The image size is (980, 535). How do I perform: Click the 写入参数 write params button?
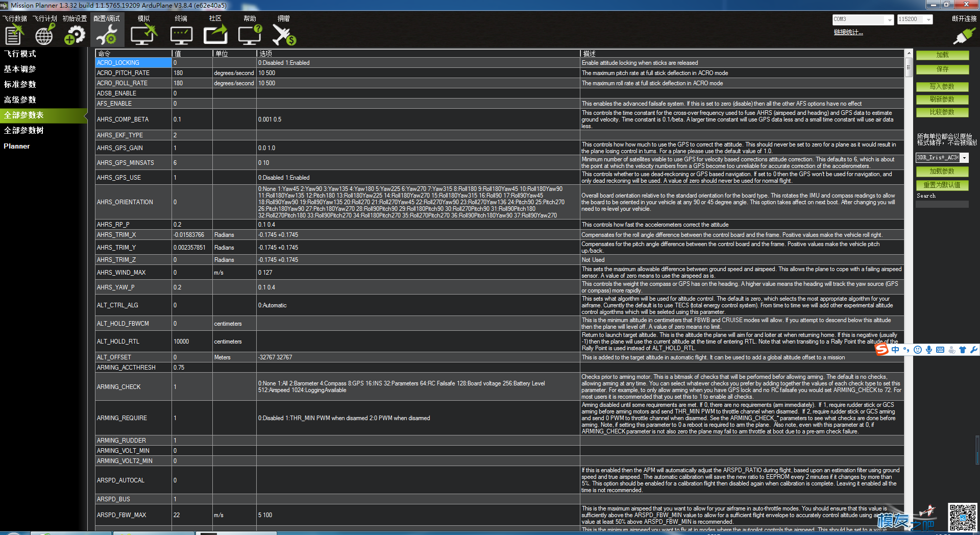click(x=942, y=87)
